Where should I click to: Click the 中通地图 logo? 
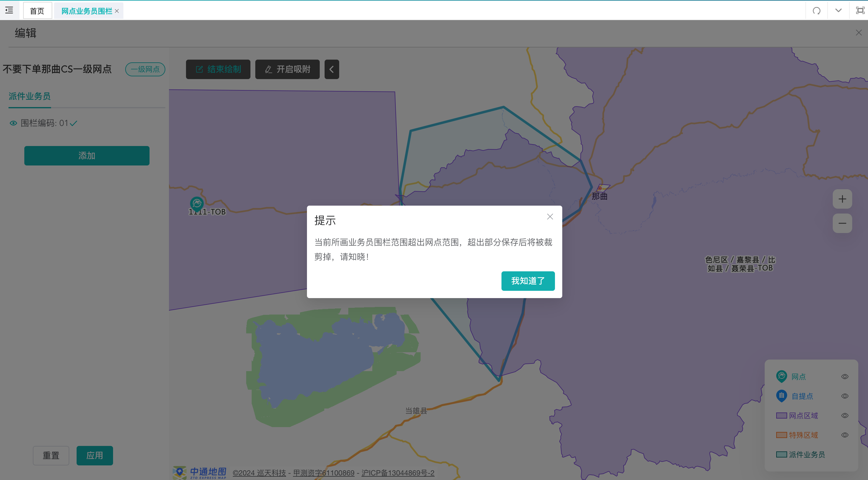click(199, 473)
